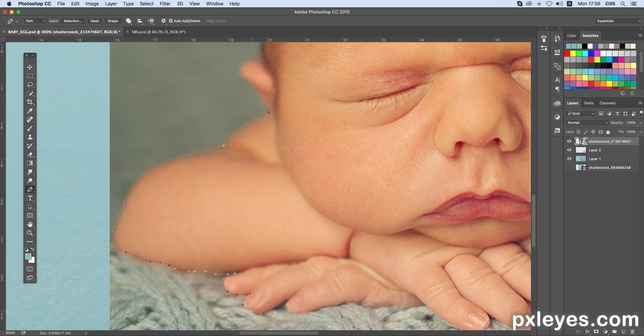Click the zoom level field showing 300%

10,333
